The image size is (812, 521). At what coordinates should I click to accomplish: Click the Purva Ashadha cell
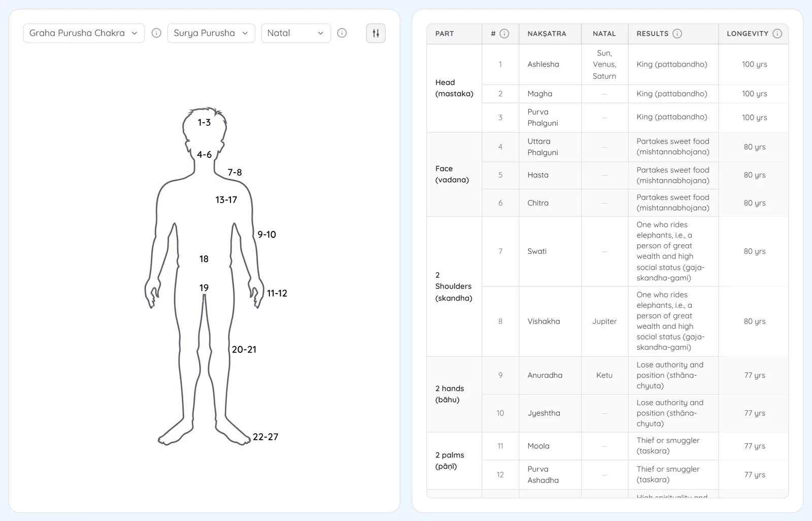tap(550, 475)
